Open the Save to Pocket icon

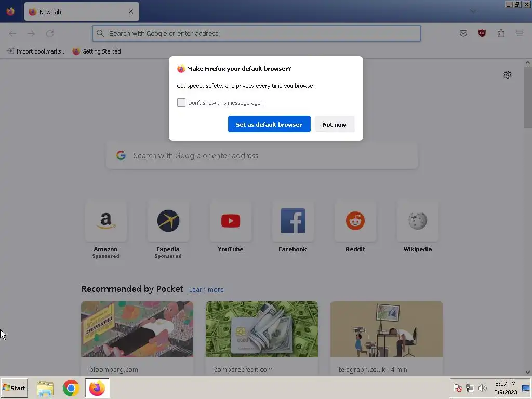463,33
